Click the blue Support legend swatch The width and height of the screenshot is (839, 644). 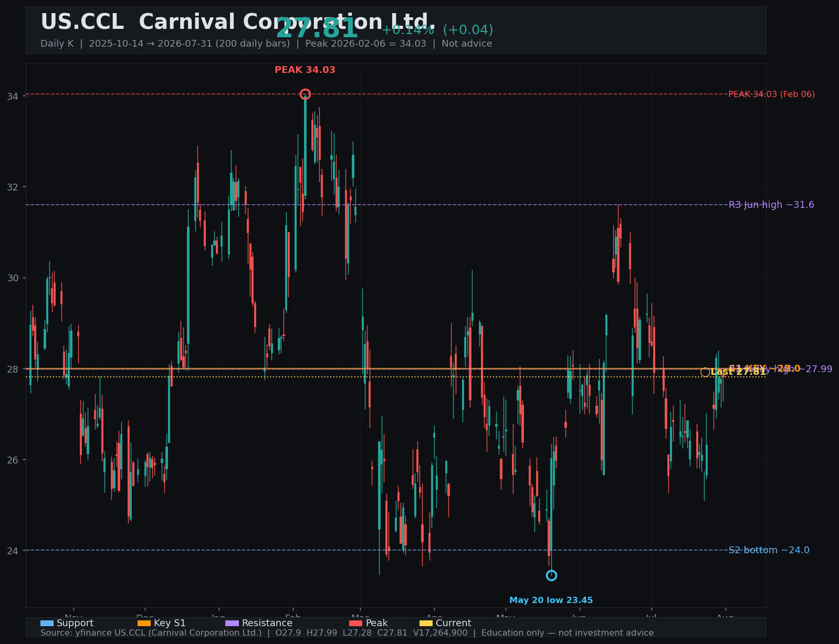coord(47,623)
